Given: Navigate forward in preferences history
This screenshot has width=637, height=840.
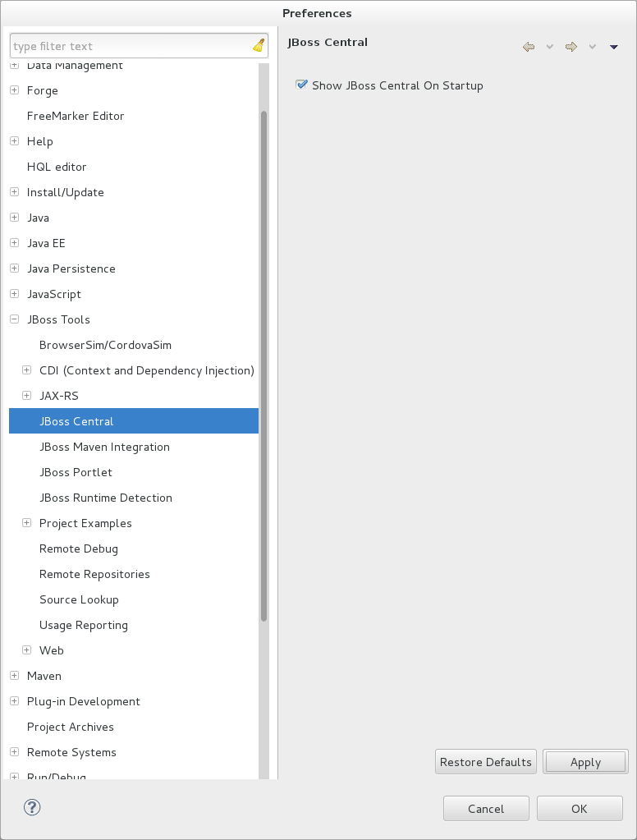Looking at the screenshot, I should point(571,47).
